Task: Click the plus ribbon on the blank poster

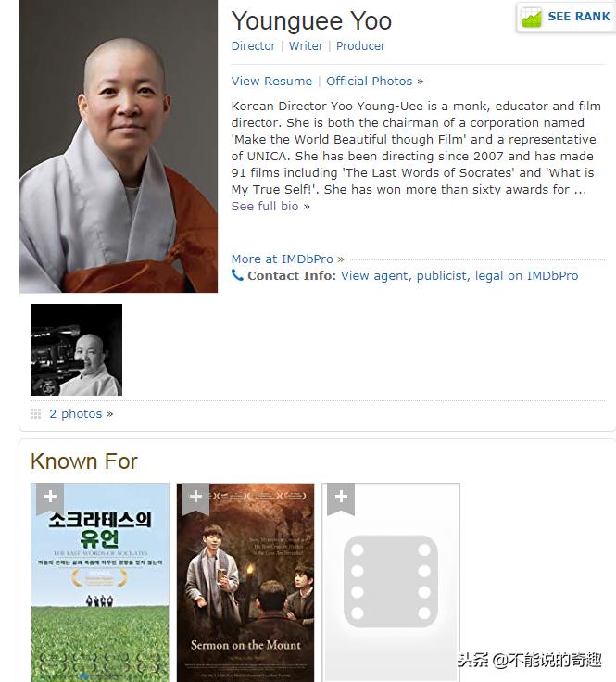Action: tap(341, 499)
